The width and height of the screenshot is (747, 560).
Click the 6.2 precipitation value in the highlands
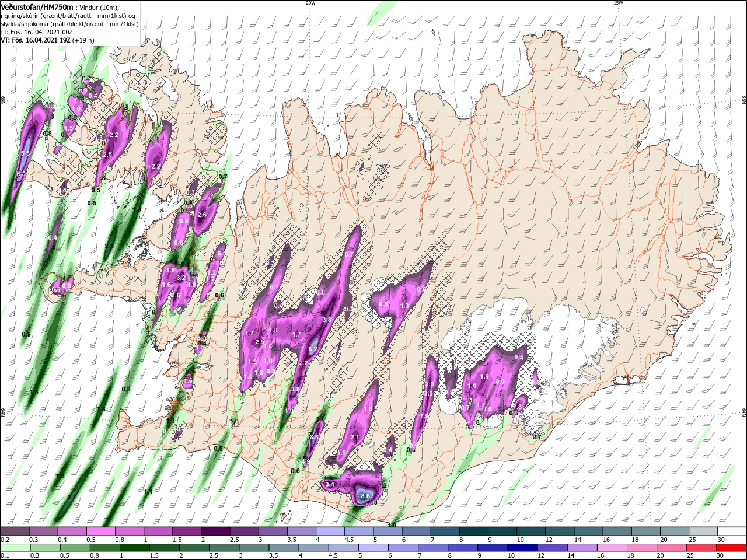click(x=312, y=349)
